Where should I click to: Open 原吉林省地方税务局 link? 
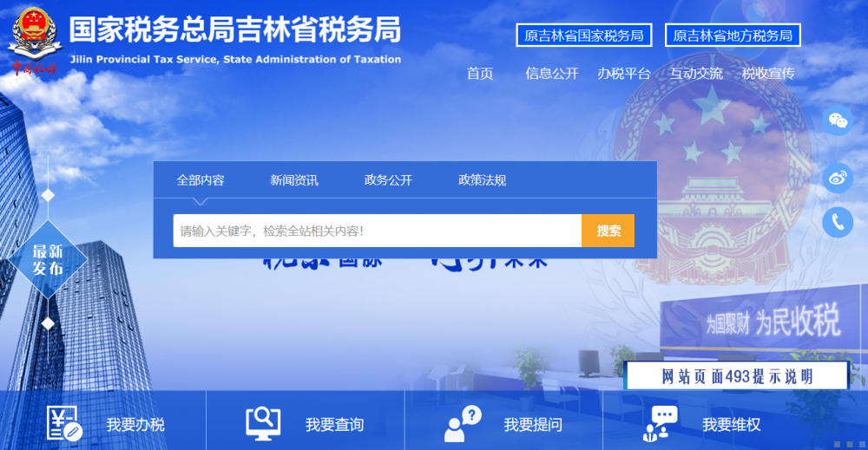(733, 36)
